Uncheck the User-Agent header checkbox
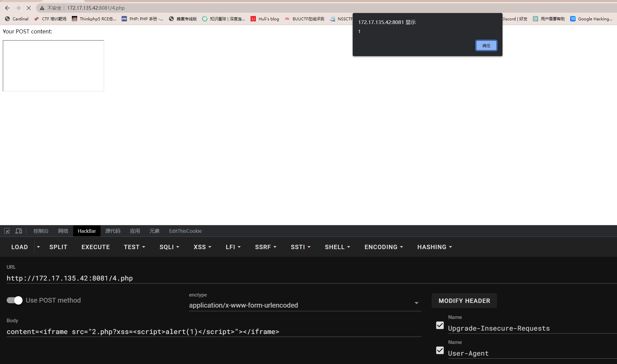This screenshot has width=617, height=364. [x=440, y=350]
